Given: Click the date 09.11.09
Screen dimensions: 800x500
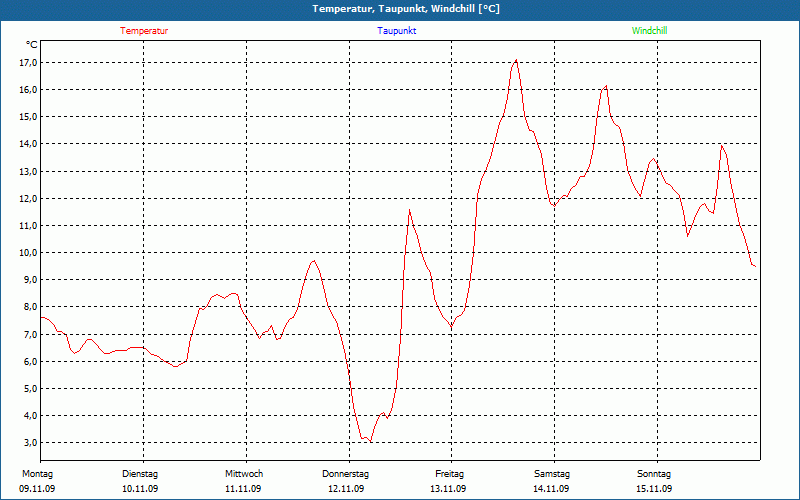Looking at the screenshot, I should (37, 489).
